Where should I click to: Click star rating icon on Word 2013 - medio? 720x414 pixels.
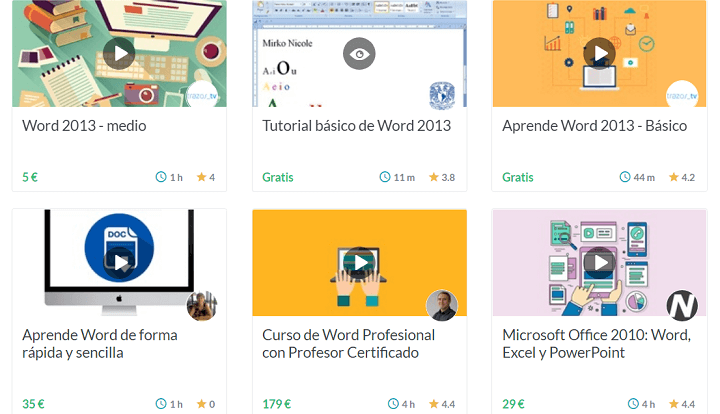201,177
